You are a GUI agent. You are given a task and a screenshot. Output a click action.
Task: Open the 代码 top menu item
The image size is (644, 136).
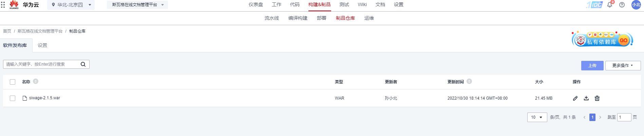[295, 5]
